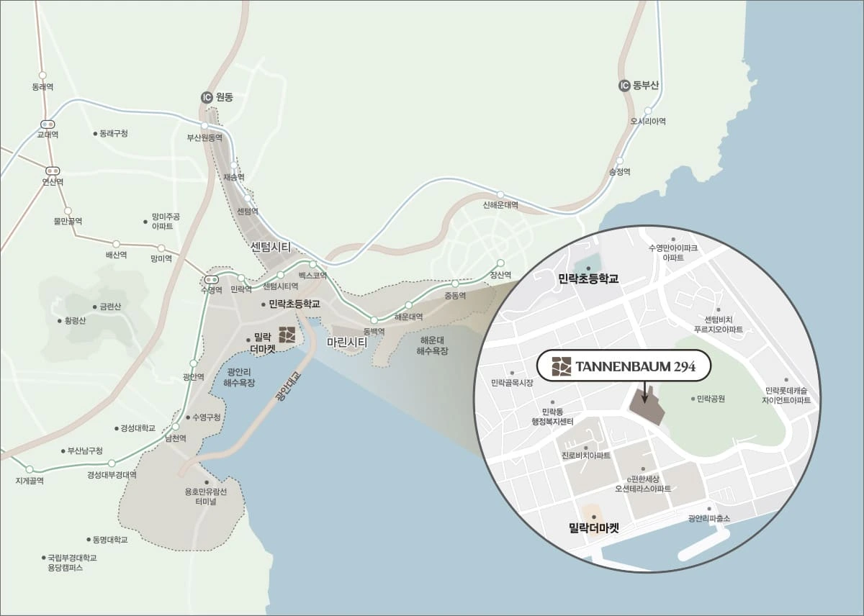Click the TANNENBAUM 294 callout label
The width and height of the screenshot is (864, 616).
pyautogui.click(x=624, y=366)
